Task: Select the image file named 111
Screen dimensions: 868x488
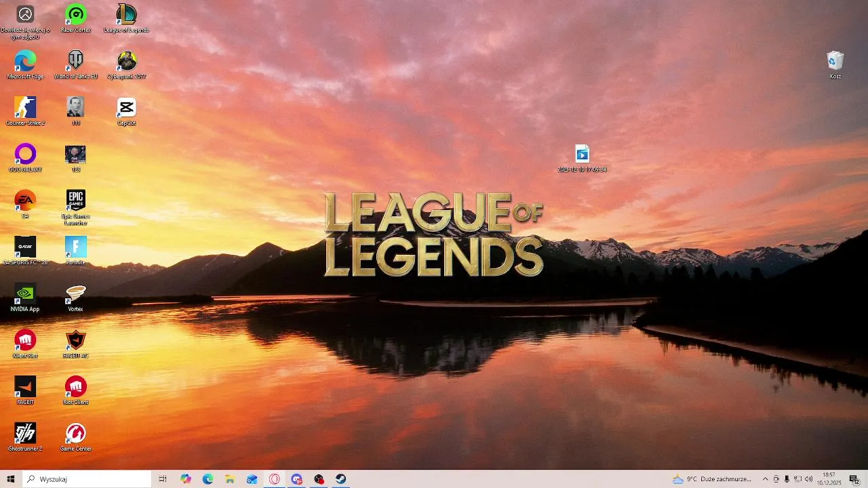Action: coord(76,111)
